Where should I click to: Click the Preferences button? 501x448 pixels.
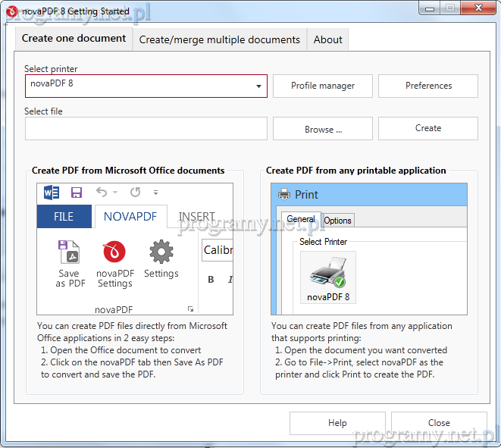tap(428, 86)
